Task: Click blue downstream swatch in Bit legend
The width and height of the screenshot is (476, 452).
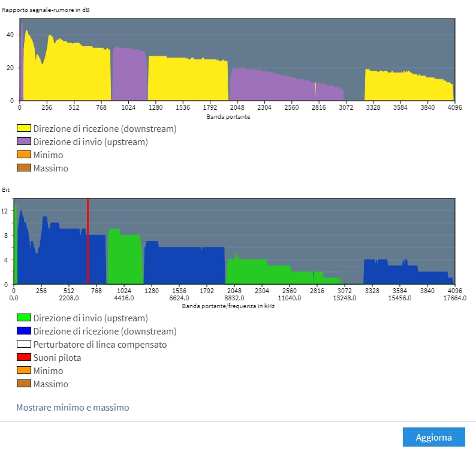Action: tap(23, 331)
